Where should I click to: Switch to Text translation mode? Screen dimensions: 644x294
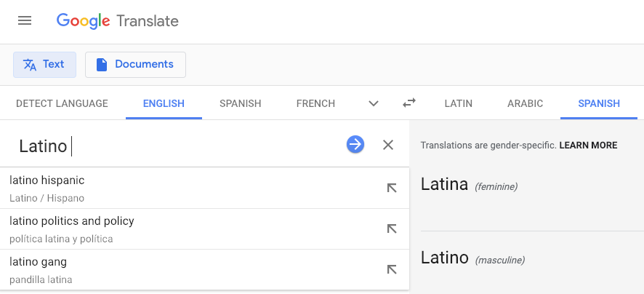(44, 64)
